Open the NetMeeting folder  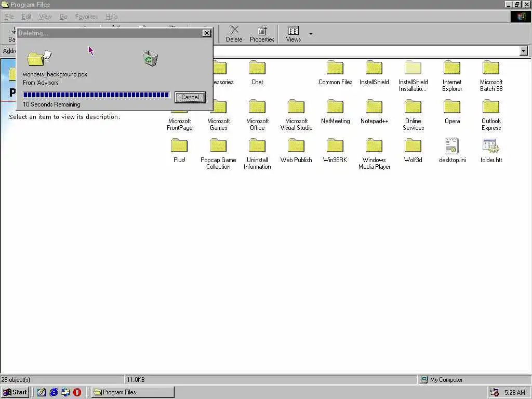point(335,112)
